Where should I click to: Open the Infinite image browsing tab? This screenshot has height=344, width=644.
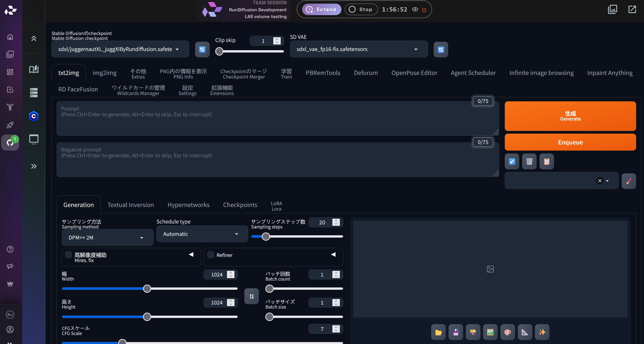pos(541,73)
